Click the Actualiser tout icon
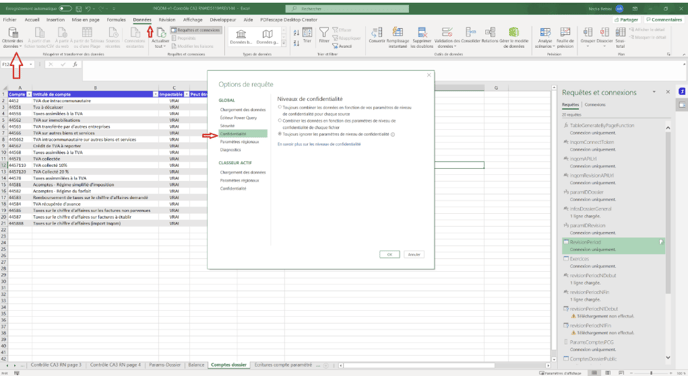688x376 pixels. (x=161, y=33)
